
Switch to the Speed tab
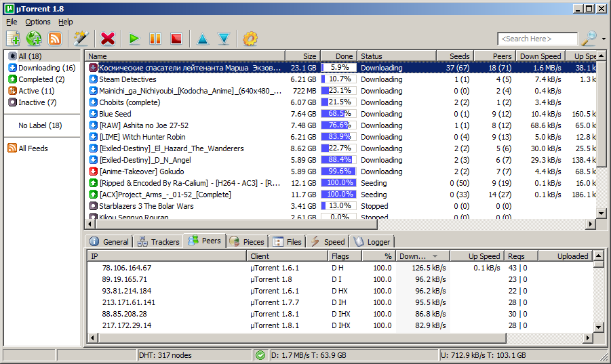click(328, 242)
